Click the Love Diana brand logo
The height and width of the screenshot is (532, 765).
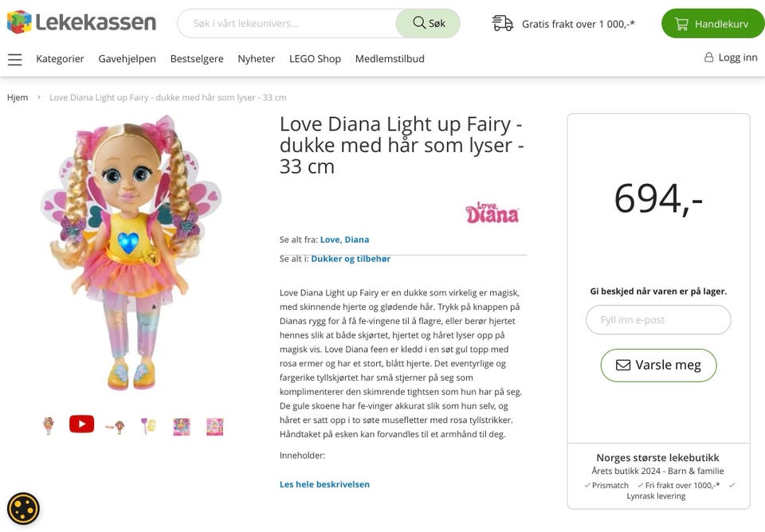(492, 213)
